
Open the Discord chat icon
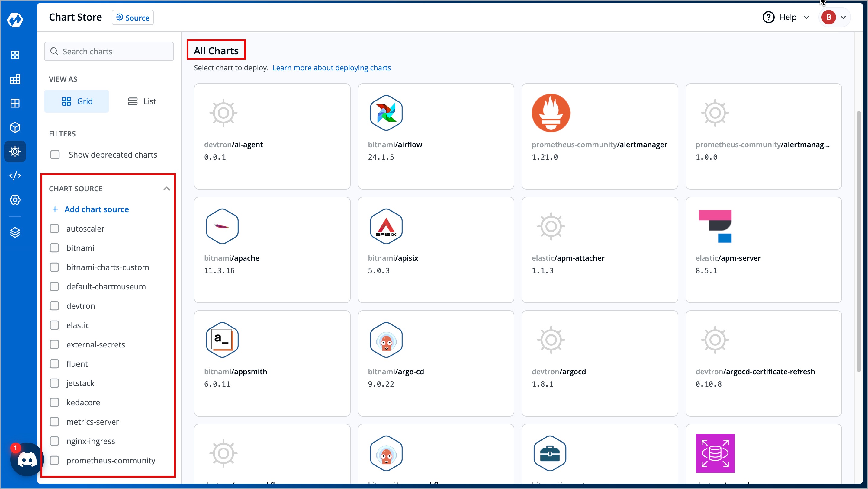[27, 459]
